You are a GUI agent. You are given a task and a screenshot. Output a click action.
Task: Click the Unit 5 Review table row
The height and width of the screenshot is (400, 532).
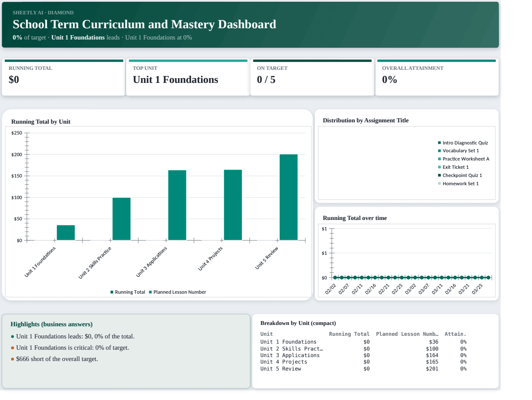tap(363, 369)
